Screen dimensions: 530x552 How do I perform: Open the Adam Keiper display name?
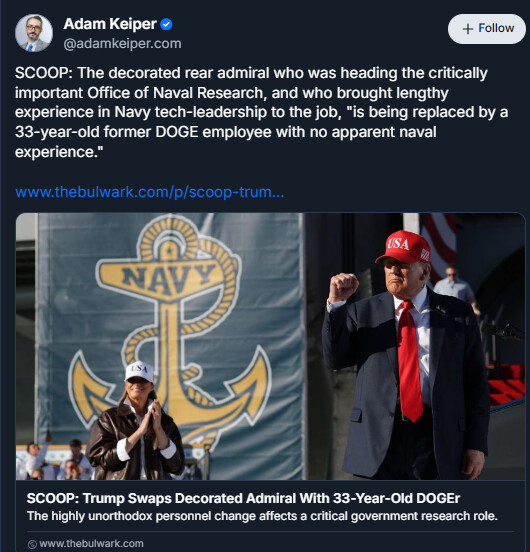pyautogui.click(x=110, y=24)
